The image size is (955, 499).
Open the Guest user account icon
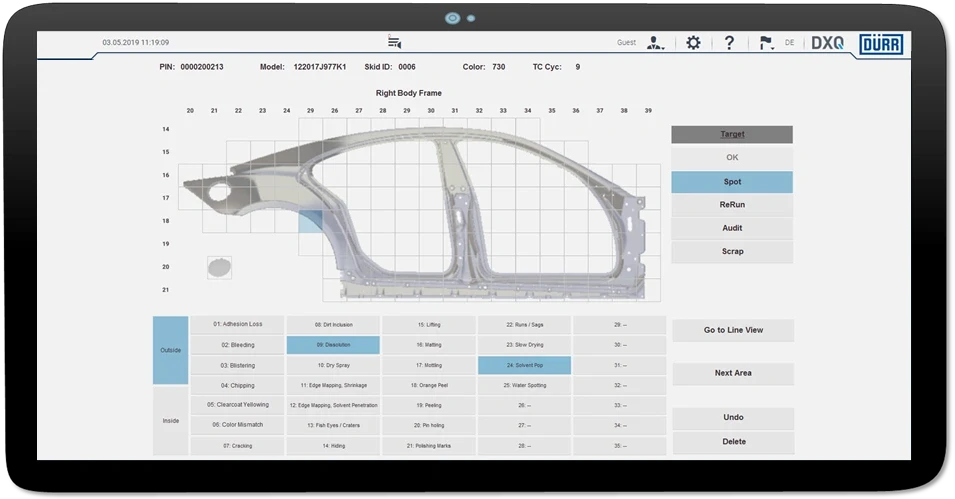pos(655,43)
